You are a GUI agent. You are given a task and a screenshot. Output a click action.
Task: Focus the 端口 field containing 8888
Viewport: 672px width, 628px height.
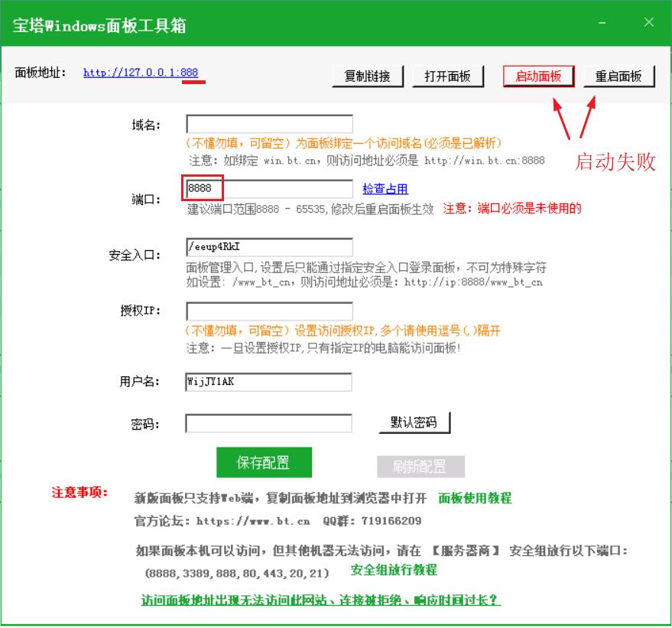[x=270, y=189]
